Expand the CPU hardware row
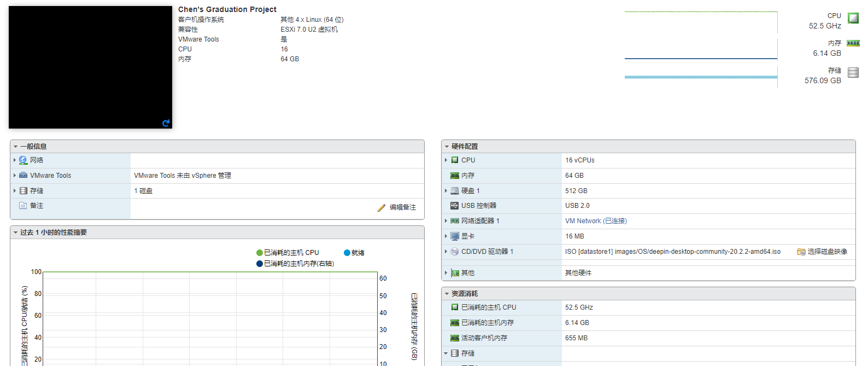 point(446,160)
